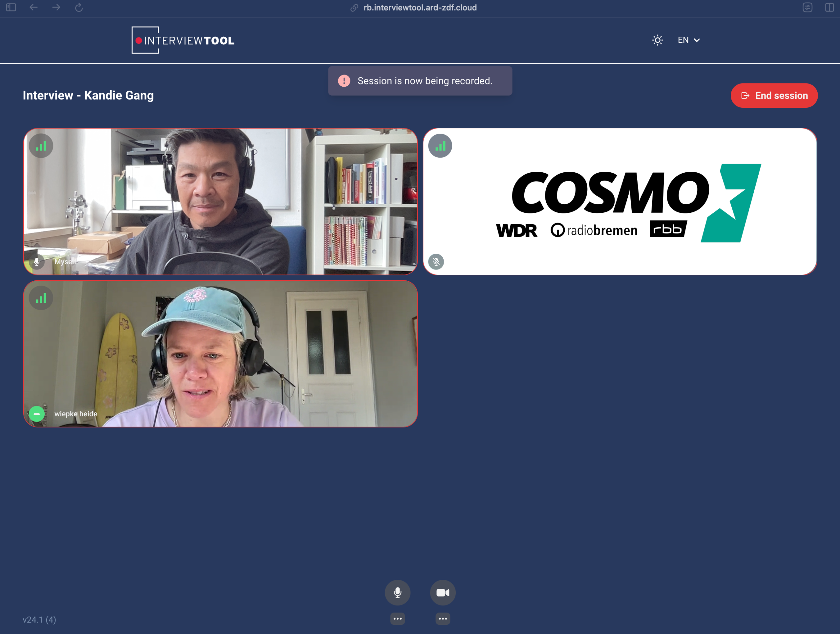Screen dimensions: 840x634
Task: Check wiepke heide's signal strength icon
Action: pos(41,298)
